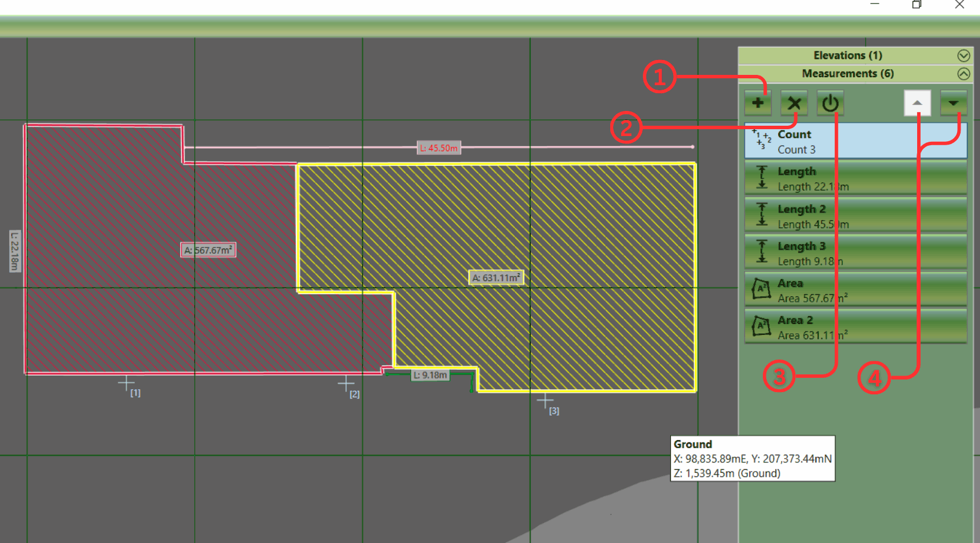
Task: Select the Area 2 list entry
Action: [x=855, y=328]
